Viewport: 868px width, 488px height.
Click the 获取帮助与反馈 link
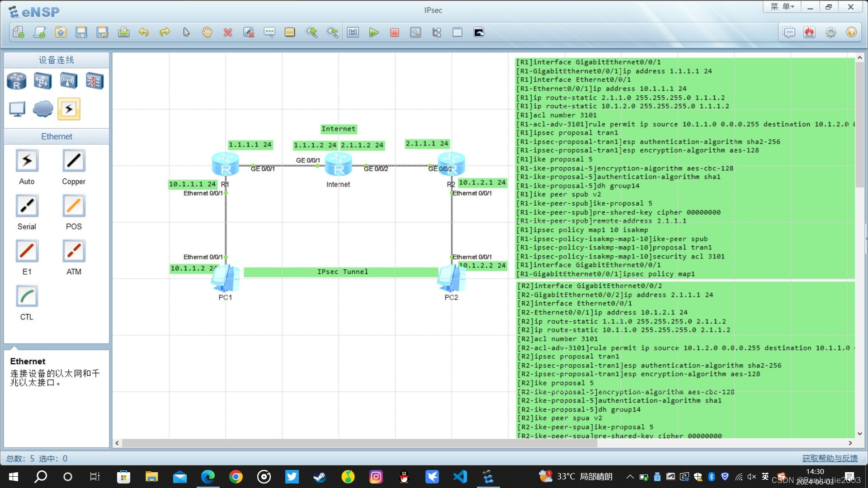[x=830, y=458]
